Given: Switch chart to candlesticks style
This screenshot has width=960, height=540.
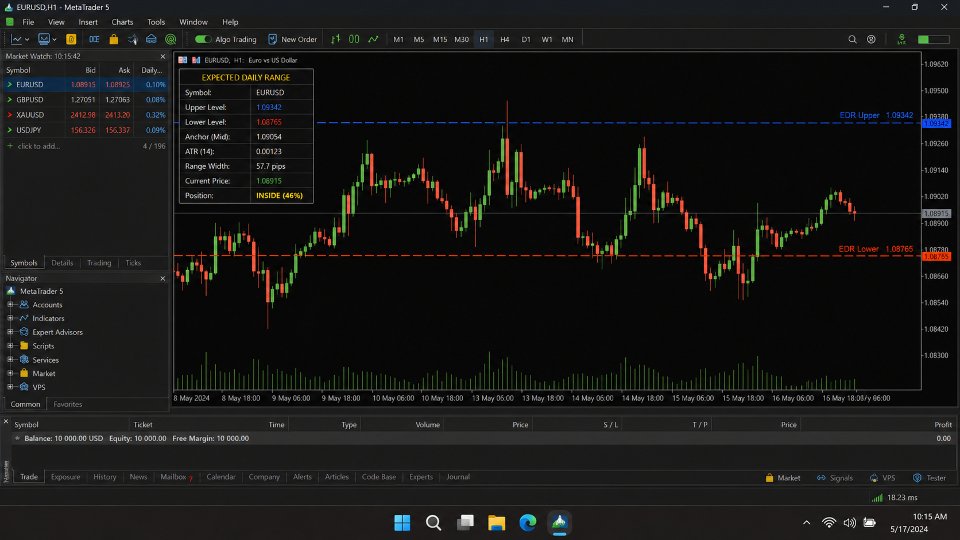Looking at the screenshot, I should coord(354,39).
